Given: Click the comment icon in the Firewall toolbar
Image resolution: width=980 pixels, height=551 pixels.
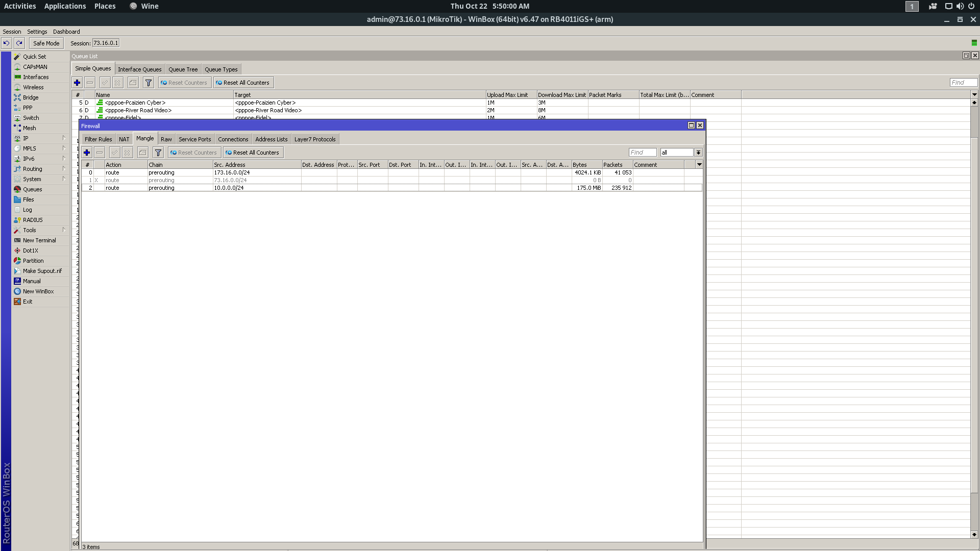Looking at the screenshot, I should tap(143, 153).
